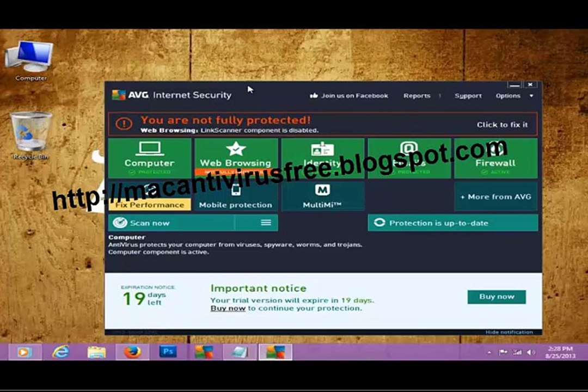Start a scan with Scan now
Screen dimensions: 588x392
click(x=171, y=223)
